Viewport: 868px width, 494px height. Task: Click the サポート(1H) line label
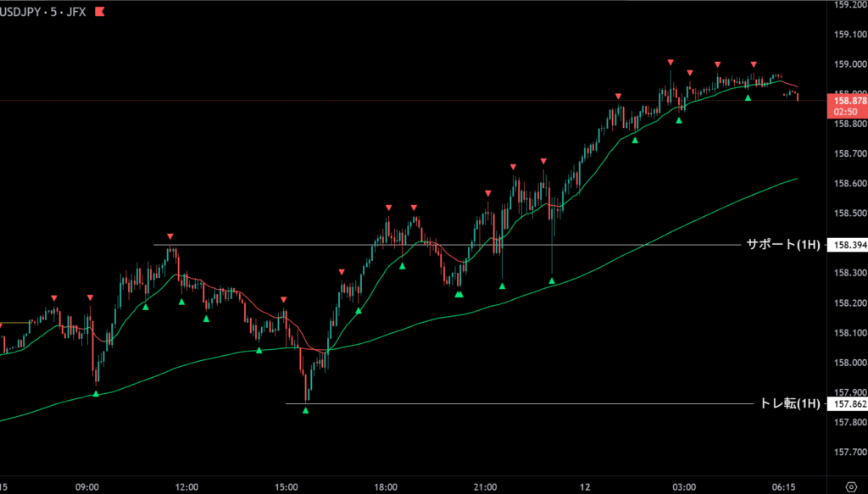pyautogui.click(x=782, y=245)
